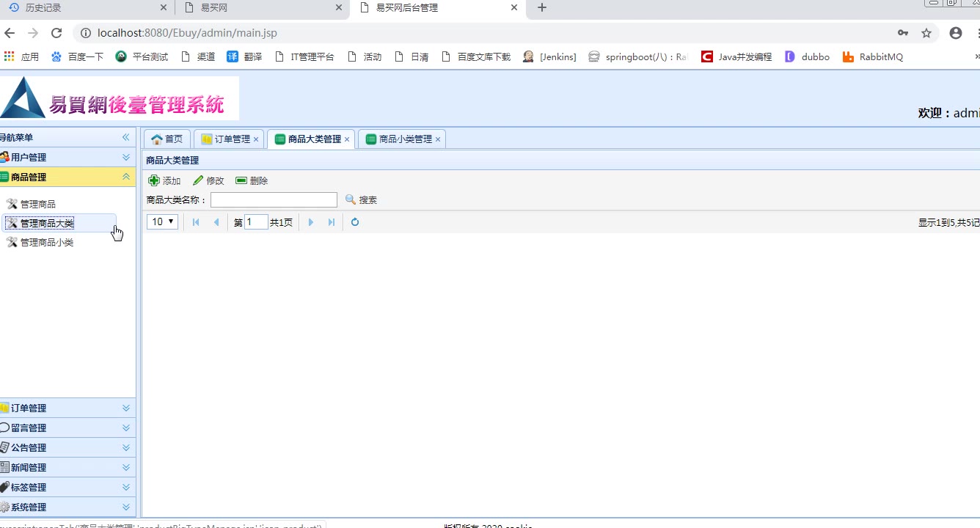Close the 易买网 browser tab
Image resolution: width=980 pixels, height=528 pixels.
pyautogui.click(x=339, y=8)
